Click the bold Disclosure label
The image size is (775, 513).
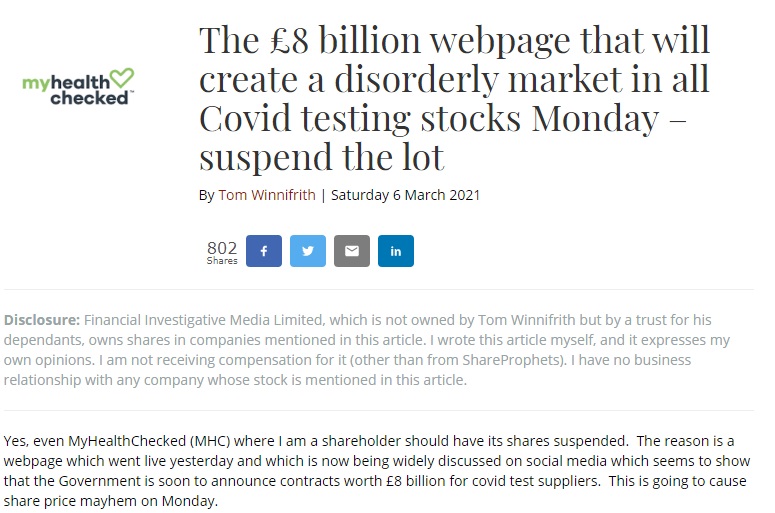coord(42,320)
